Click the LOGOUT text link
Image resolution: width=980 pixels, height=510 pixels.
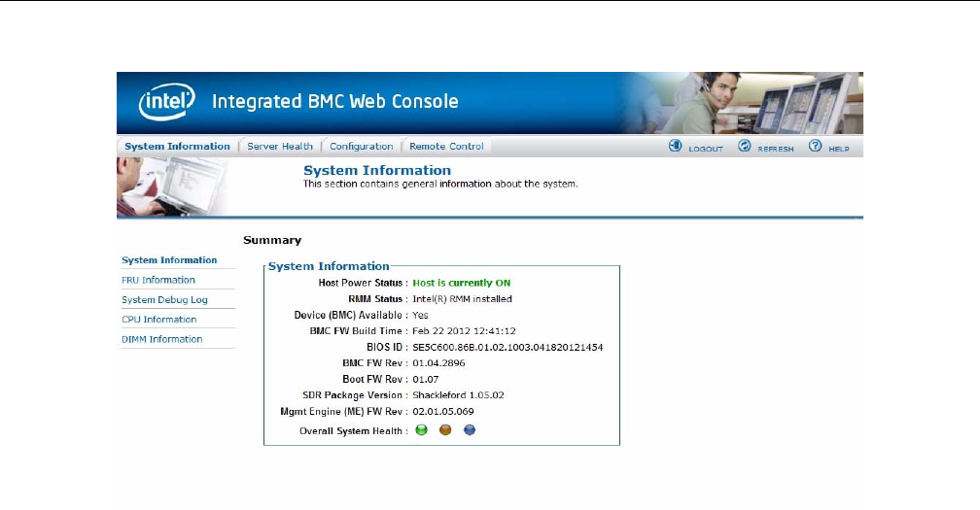coord(706,150)
